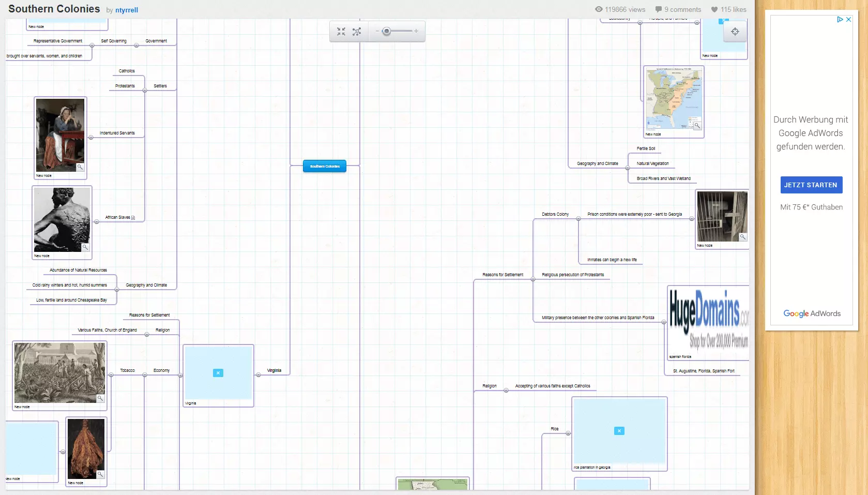View the 9 comments on this map
Image resolution: width=868 pixels, height=495 pixels.
(x=683, y=9)
